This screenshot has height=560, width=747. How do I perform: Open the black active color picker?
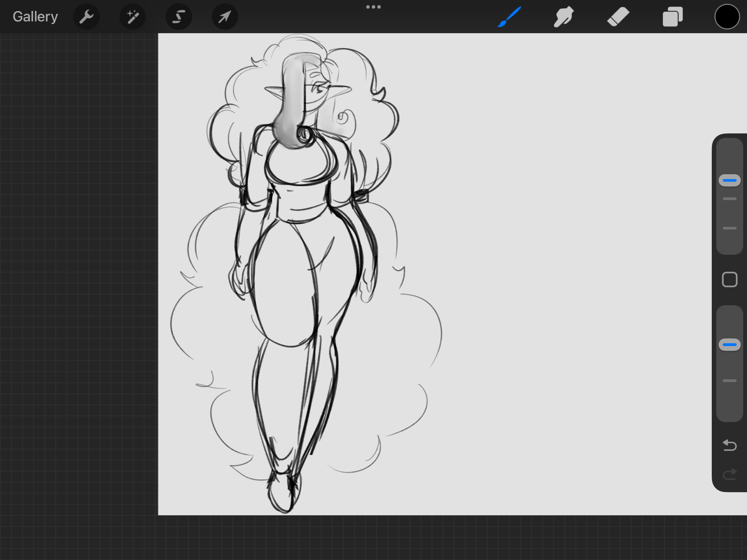727,17
